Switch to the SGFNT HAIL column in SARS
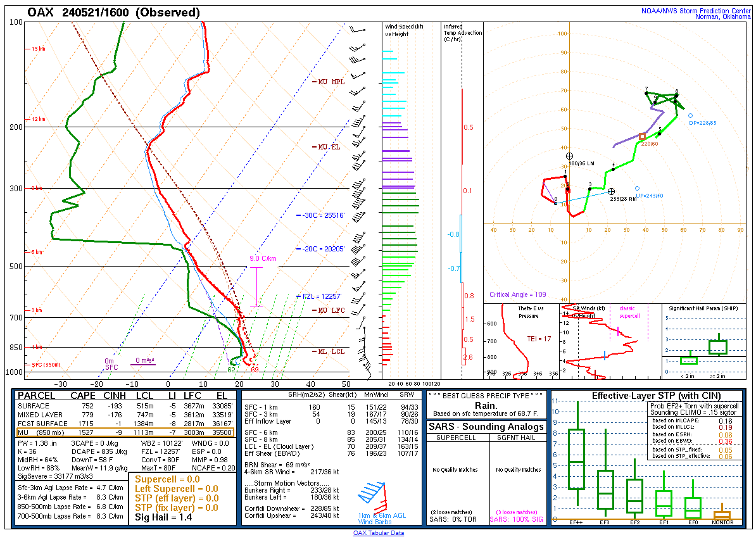The width and height of the screenshot is (756, 542). pos(516,437)
